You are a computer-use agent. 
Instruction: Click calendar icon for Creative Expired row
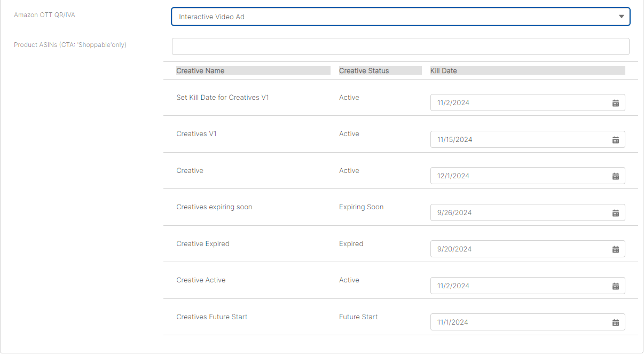[615, 249]
